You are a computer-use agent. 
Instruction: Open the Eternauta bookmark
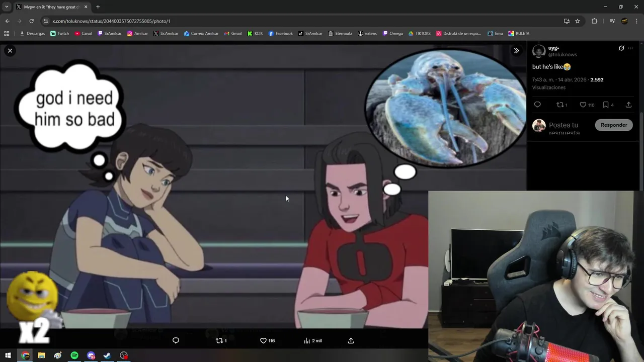tap(340, 34)
